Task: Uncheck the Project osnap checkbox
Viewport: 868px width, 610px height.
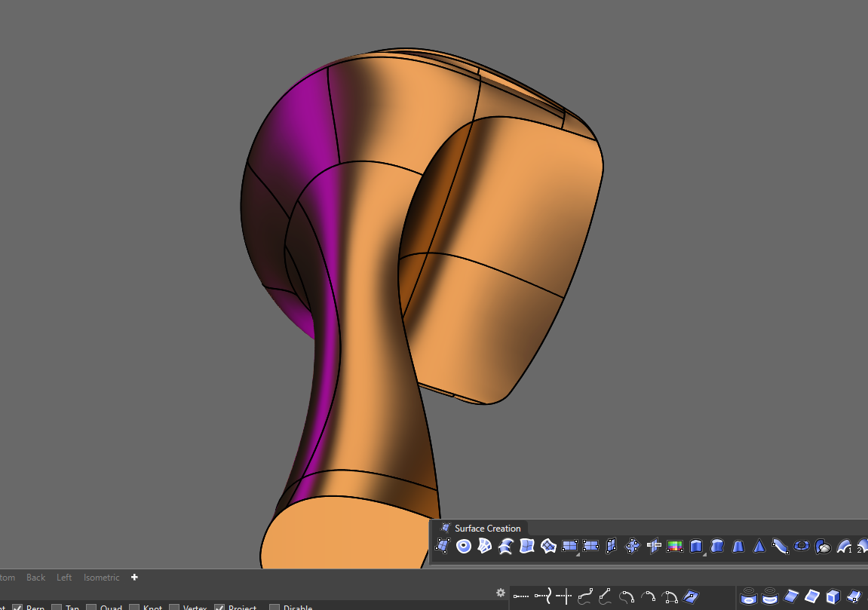Action: 219,608
